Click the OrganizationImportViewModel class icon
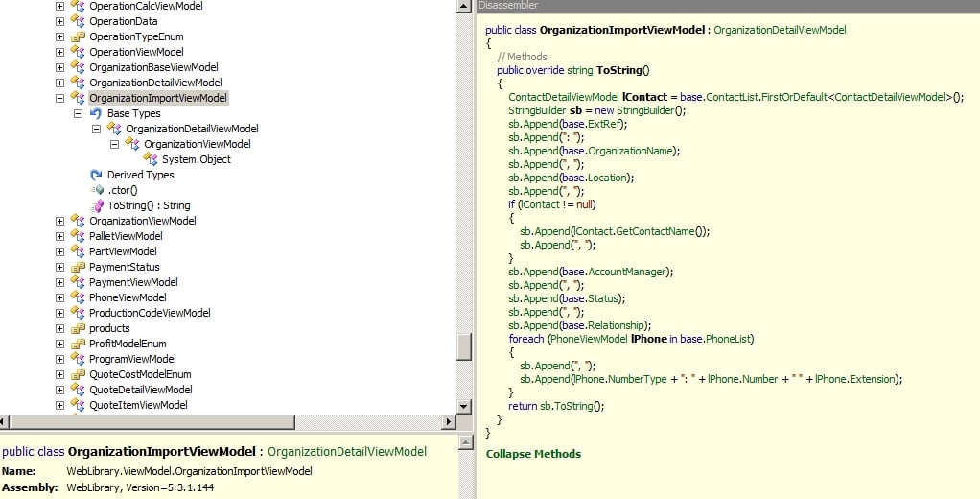This screenshot has height=499, width=980. click(x=78, y=98)
